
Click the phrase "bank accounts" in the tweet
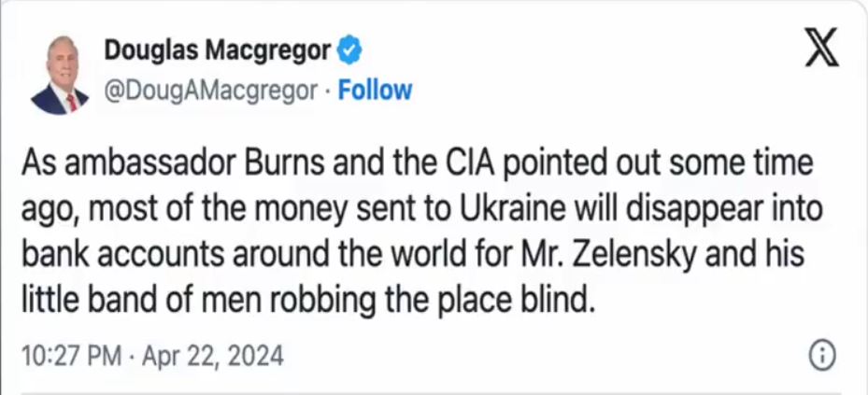coord(130,254)
